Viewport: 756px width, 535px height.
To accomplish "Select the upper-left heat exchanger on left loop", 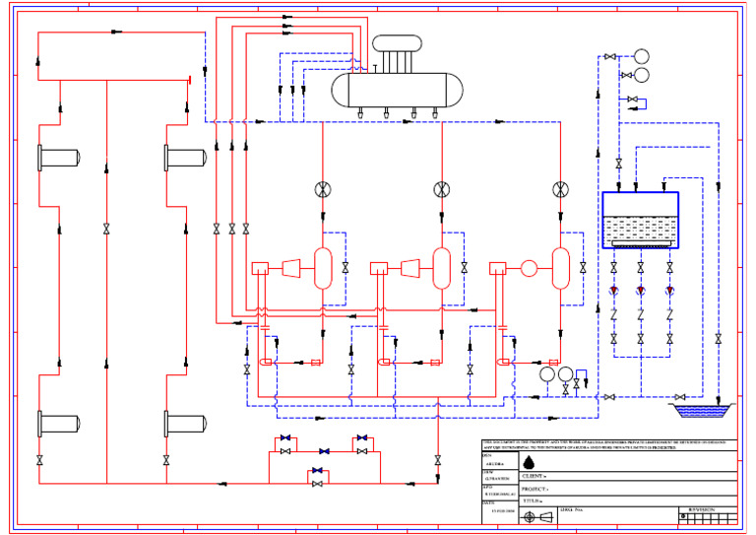I will 59,158.
